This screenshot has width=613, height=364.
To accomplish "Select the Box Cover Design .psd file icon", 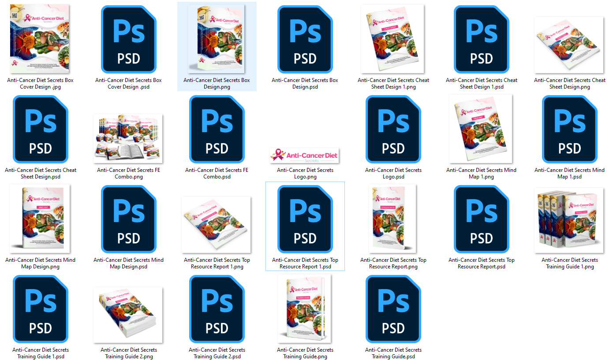I will pos(128,40).
